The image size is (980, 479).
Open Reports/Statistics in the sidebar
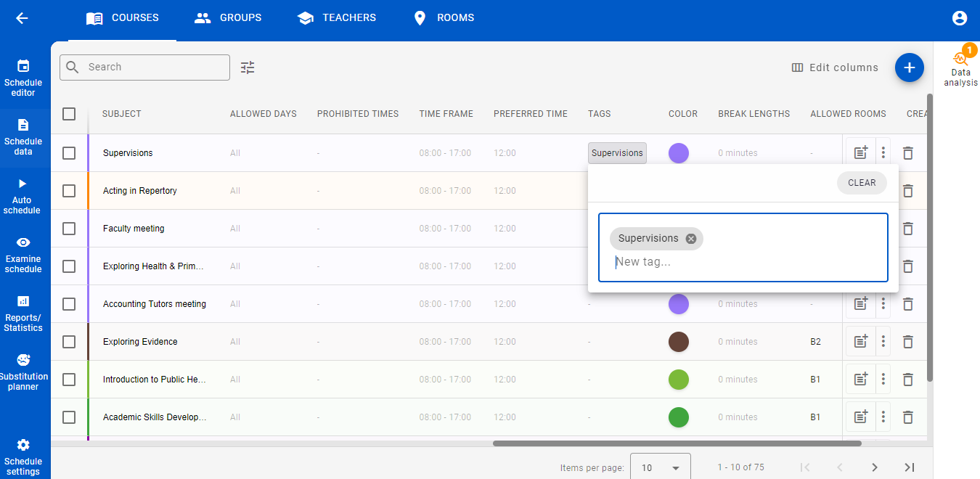click(x=23, y=313)
